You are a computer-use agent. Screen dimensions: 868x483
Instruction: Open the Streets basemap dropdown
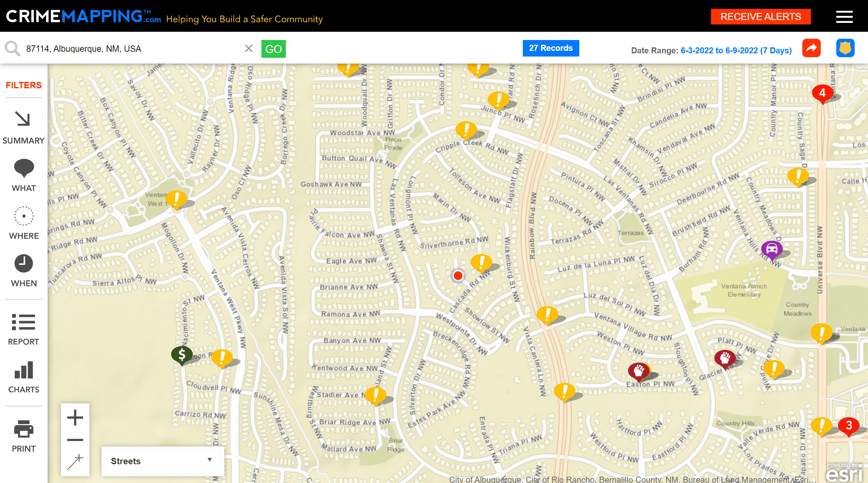162,461
